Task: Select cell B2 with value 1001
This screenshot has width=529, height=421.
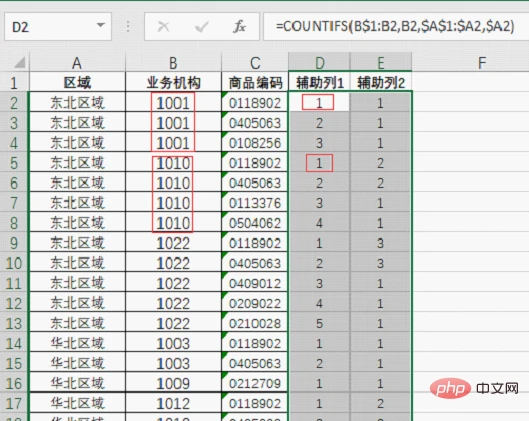Action: pyautogui.click(x=173, y=103)
